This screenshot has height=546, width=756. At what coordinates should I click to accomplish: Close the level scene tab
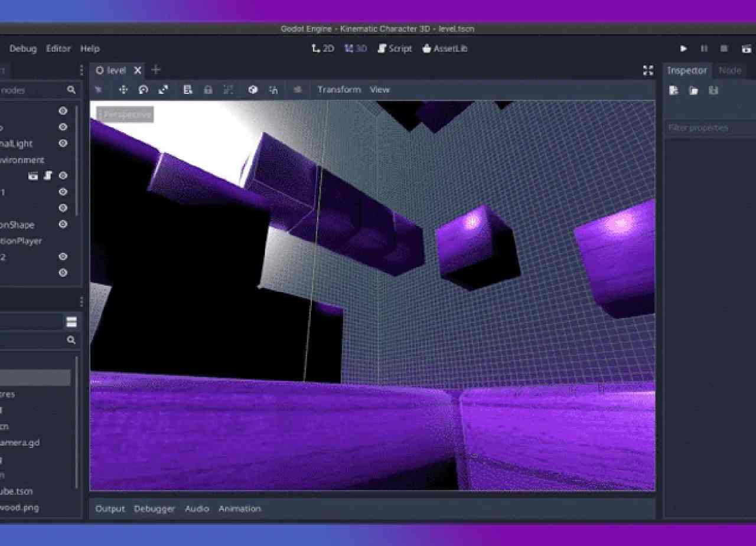point(138,70)
